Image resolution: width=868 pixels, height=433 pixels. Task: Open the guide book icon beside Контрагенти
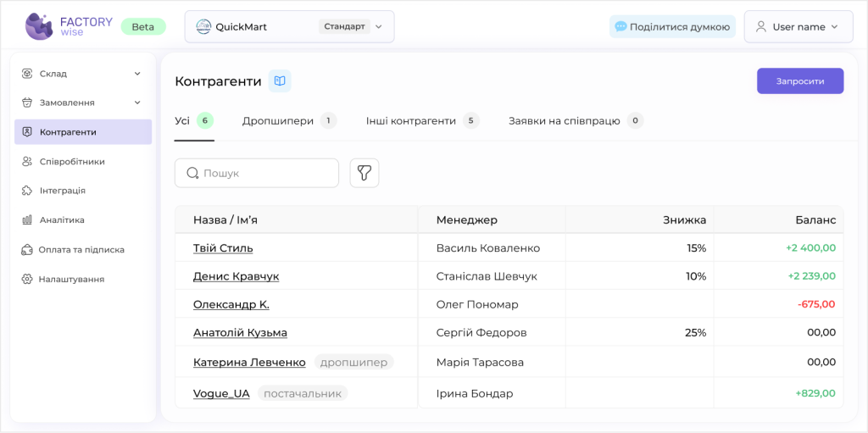coord(280,81)
